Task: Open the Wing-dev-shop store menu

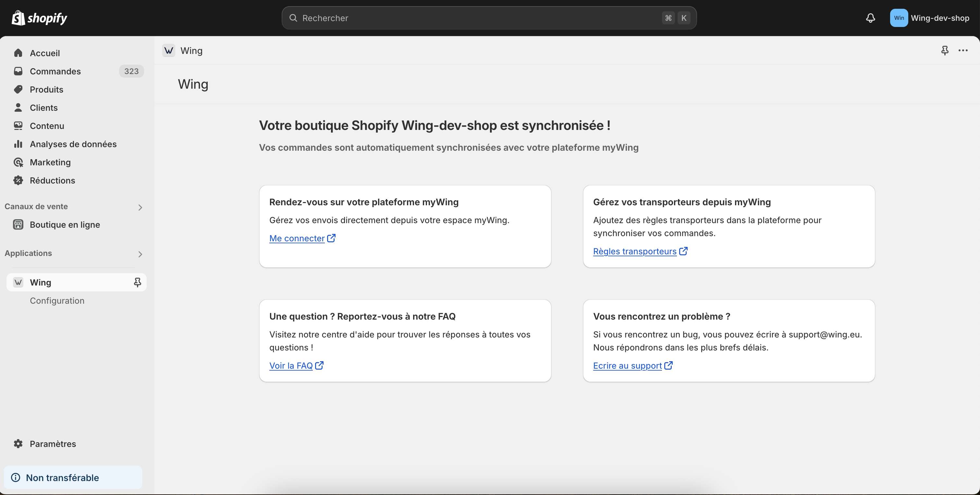Action: 929,18
